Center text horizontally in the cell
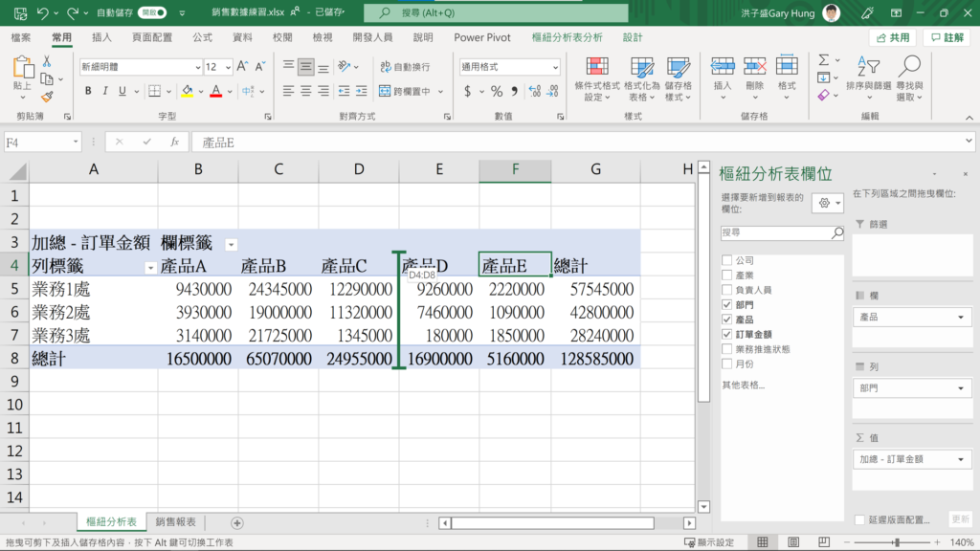 coord(305,91)
